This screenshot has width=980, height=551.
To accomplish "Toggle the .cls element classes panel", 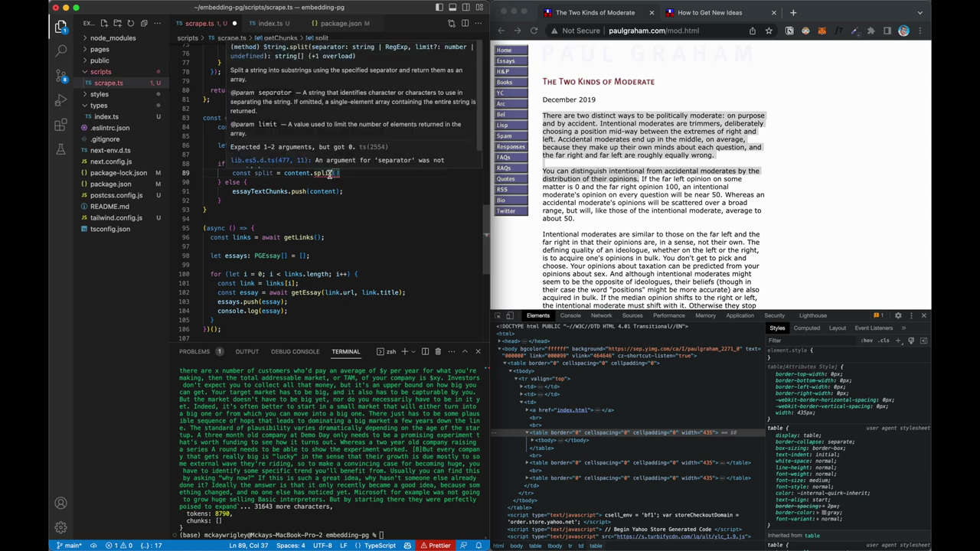I will pyautogui.click(x=884, y=341).
